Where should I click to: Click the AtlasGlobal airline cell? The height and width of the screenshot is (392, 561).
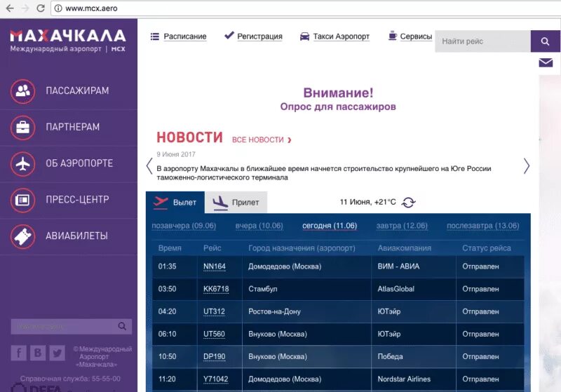click(x=414, y=289)
